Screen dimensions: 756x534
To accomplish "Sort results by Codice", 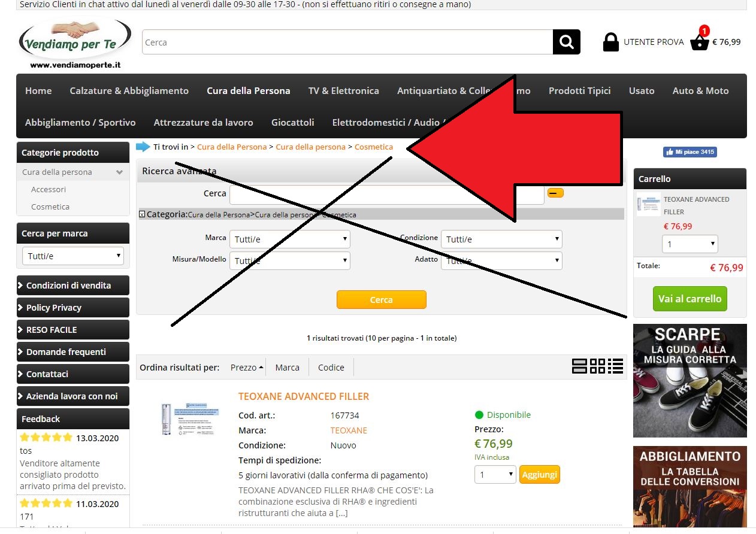I will [x=331, y=367].
